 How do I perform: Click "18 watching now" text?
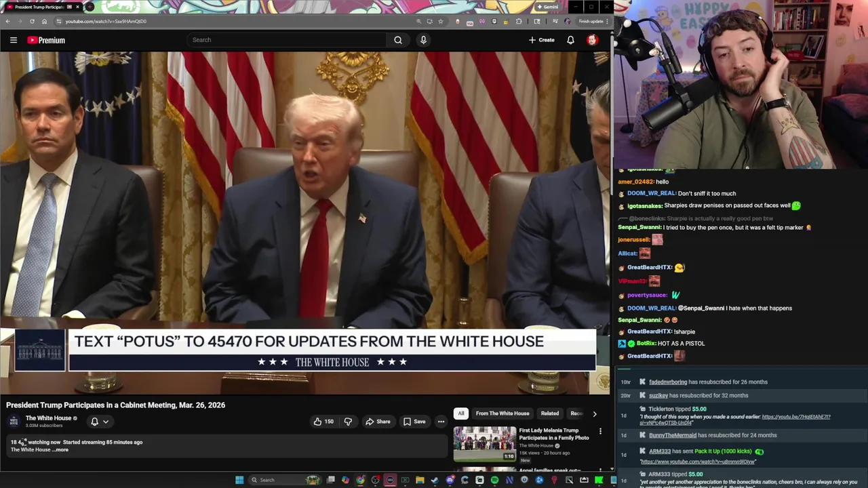35,443
